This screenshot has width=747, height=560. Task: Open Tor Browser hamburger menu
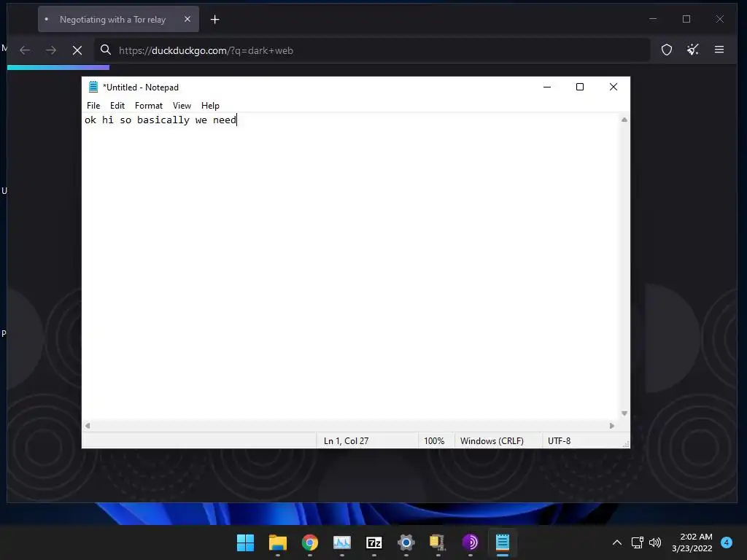click(x=719, y=50)
